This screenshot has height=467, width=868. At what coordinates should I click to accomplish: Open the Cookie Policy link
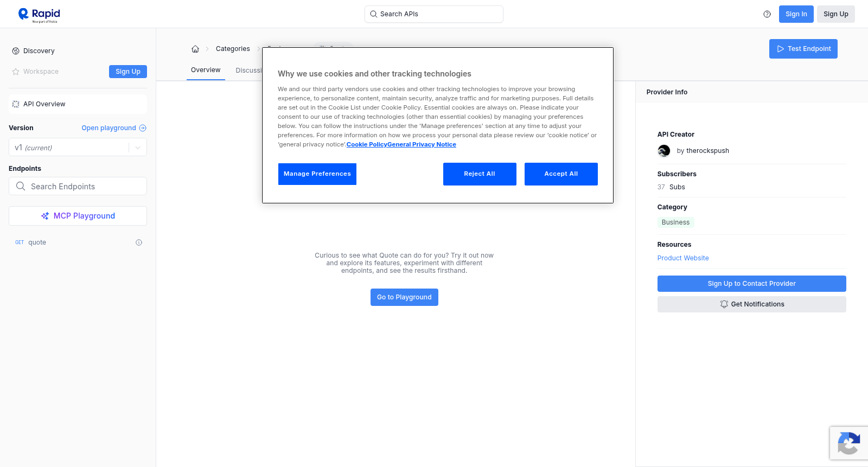pos(367,144)
